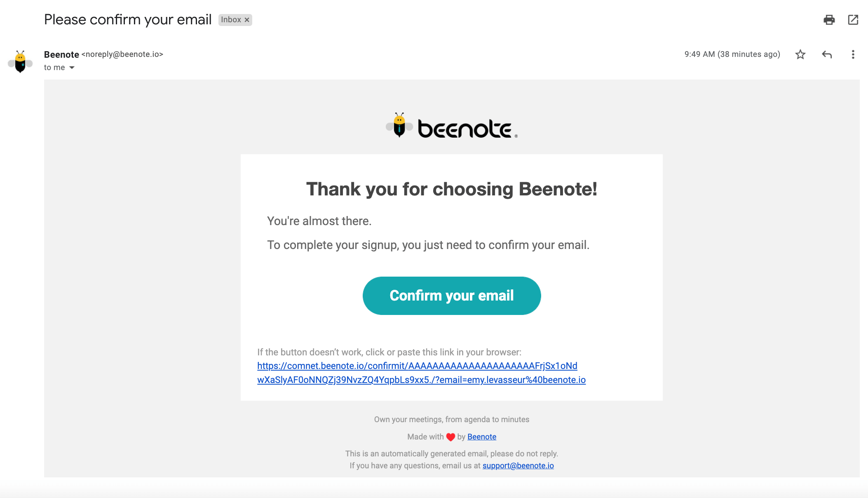Click the support@beenote.io email link
Image resolution: width=868 pixels, height=498 pixels.
[x=518, y=465]
